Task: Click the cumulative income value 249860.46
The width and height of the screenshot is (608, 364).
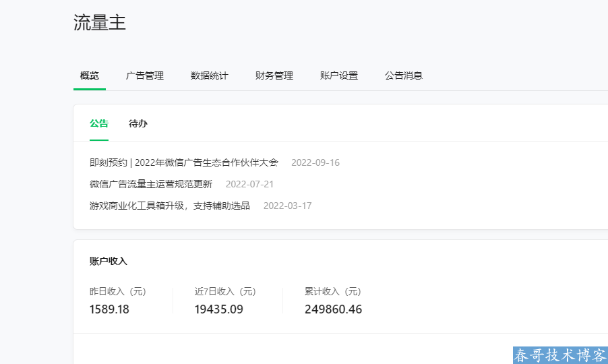Action: coord(333,309)
